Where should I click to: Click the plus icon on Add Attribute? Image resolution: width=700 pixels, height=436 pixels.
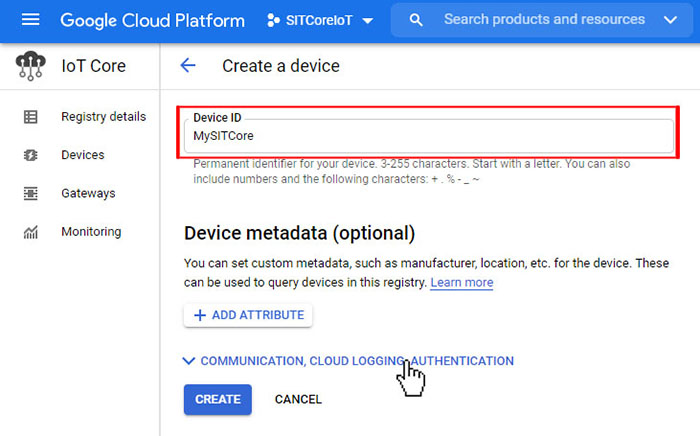pyautogui.click(x=200, y=316)
